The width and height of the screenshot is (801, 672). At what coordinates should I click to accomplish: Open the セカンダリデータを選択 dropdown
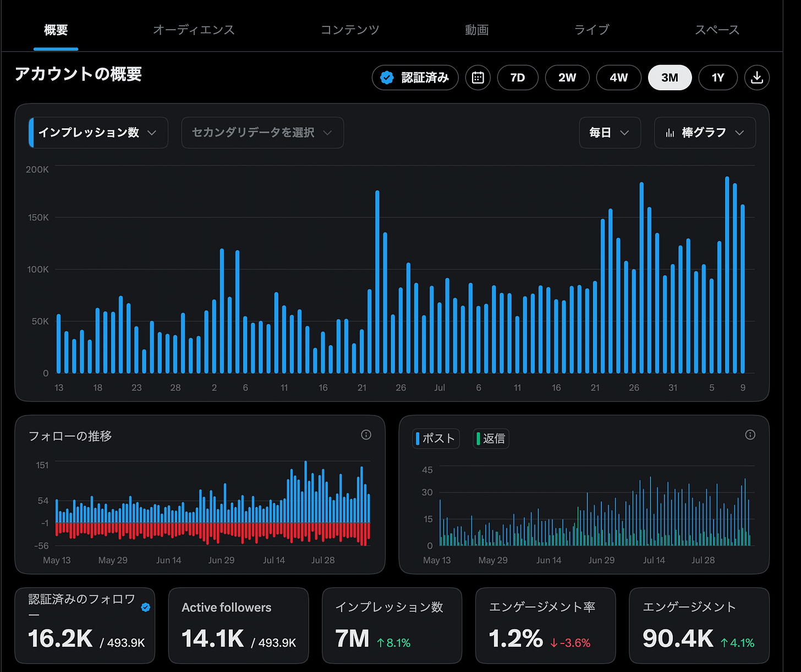click(x=262, y=133)
